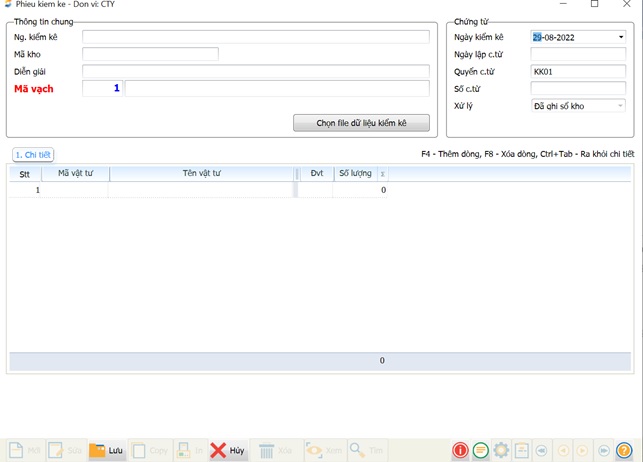The width and height of the screenshot is (643, 462).
Task: Click into the Diễn giải field
Action: coord(255,72)
